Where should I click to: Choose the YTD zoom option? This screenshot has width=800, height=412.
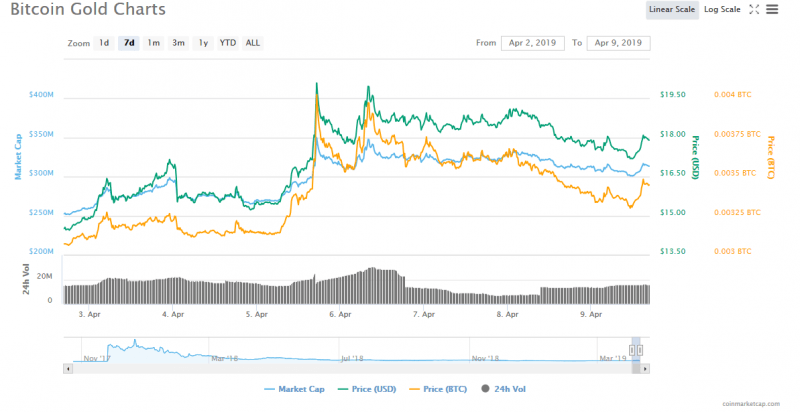point(228,43)
